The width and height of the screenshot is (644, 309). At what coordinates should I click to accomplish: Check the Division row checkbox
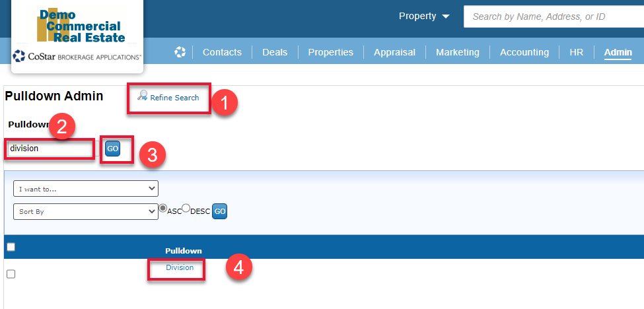(10, 274)
